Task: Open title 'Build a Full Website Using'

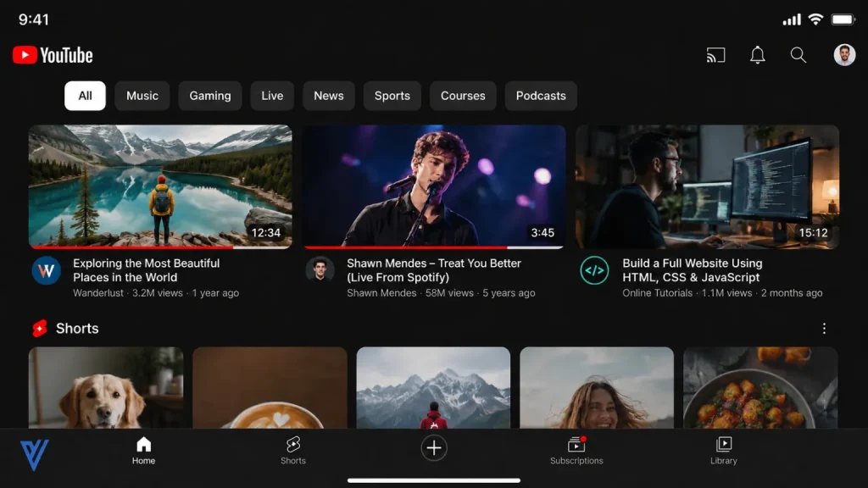Action: [692, 270]
